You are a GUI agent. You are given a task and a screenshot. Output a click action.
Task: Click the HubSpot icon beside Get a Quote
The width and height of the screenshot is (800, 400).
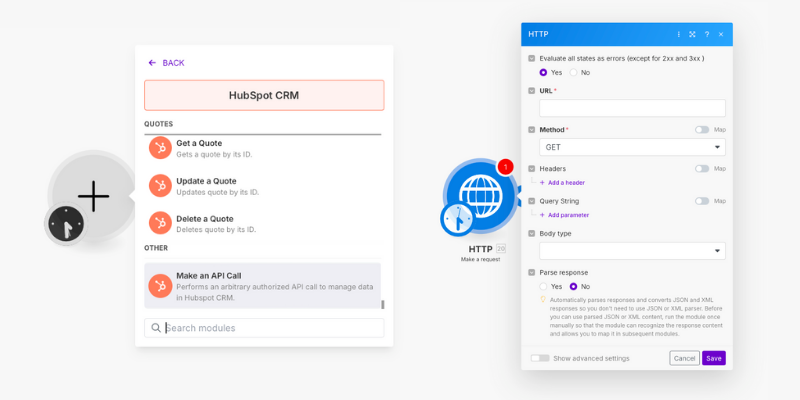pos(160,148)
